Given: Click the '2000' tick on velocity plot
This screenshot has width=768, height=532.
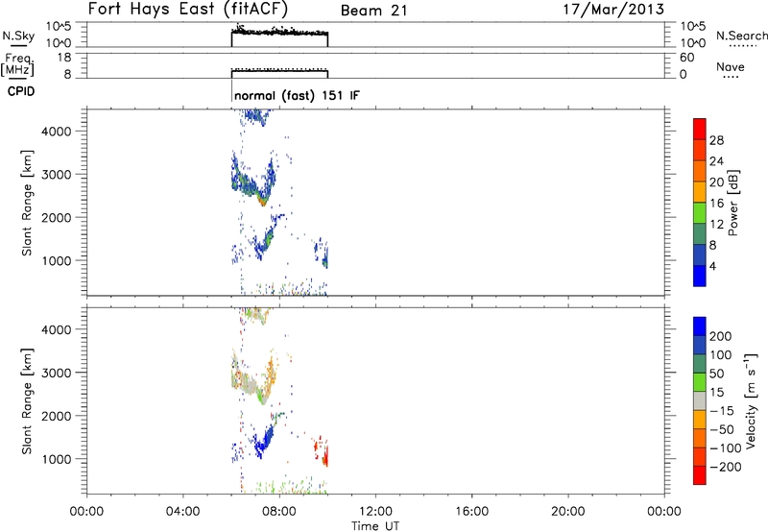Looking at the screenshot, I should tap(57, 416).
